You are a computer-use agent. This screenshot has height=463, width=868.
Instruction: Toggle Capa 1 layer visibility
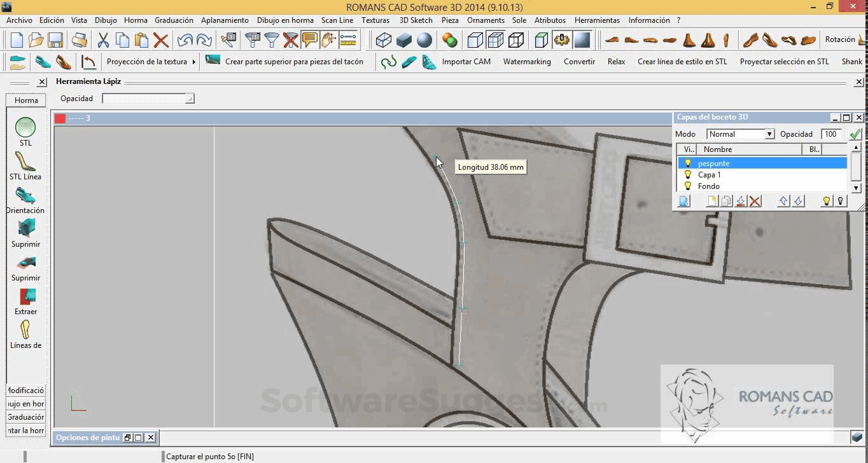(688, 174)
